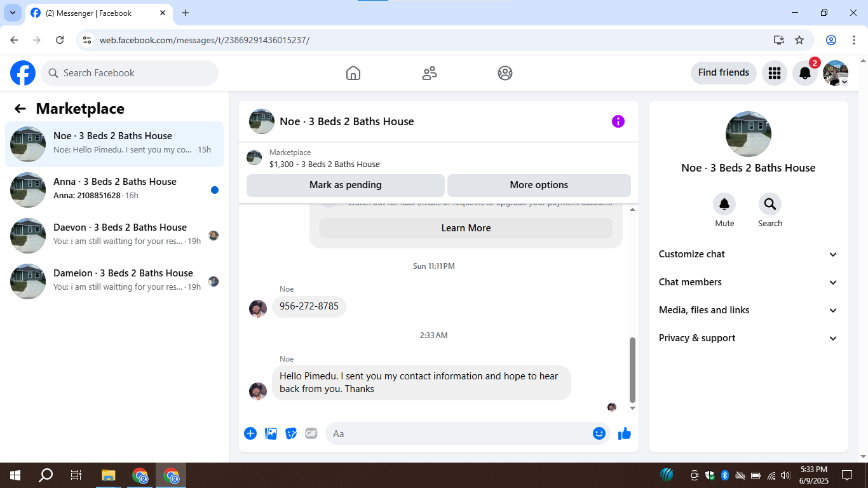Open the Home feed icon
Image resolution: width=868 pixels, height=488 pixels.
coord(353,73)
